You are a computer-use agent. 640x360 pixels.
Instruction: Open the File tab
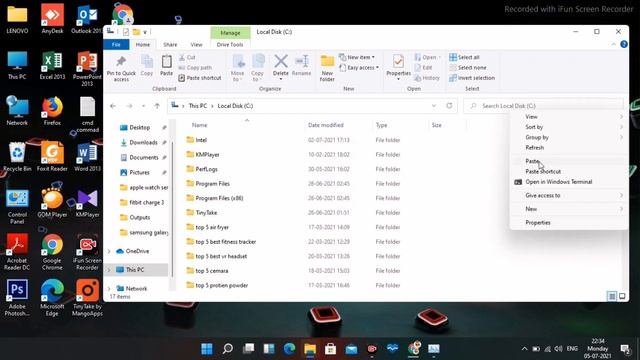coord(116,44)
